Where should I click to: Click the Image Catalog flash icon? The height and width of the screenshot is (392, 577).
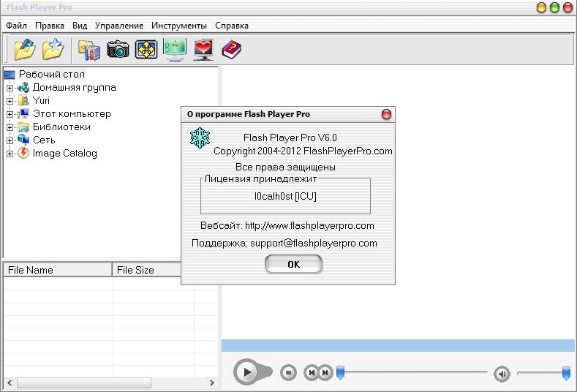(23, 153)
